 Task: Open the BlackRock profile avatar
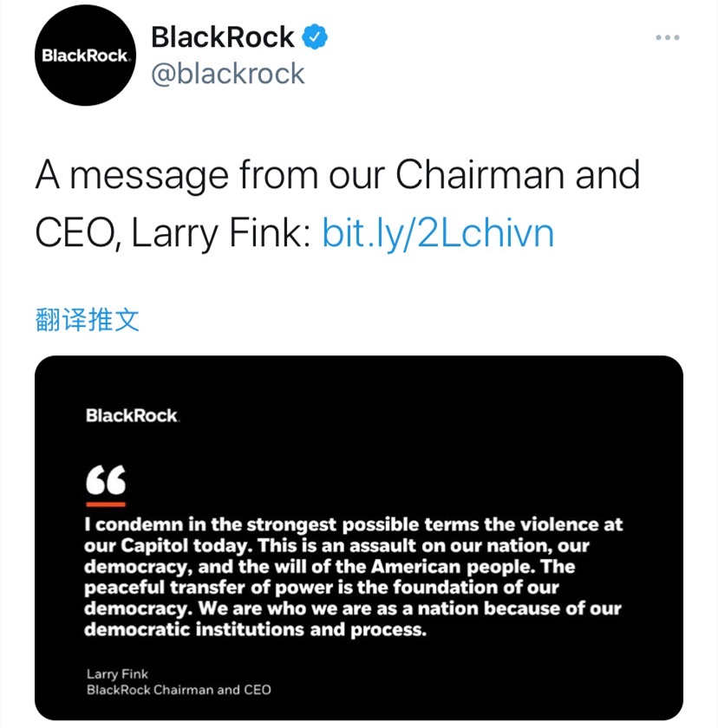pos(87,55)
